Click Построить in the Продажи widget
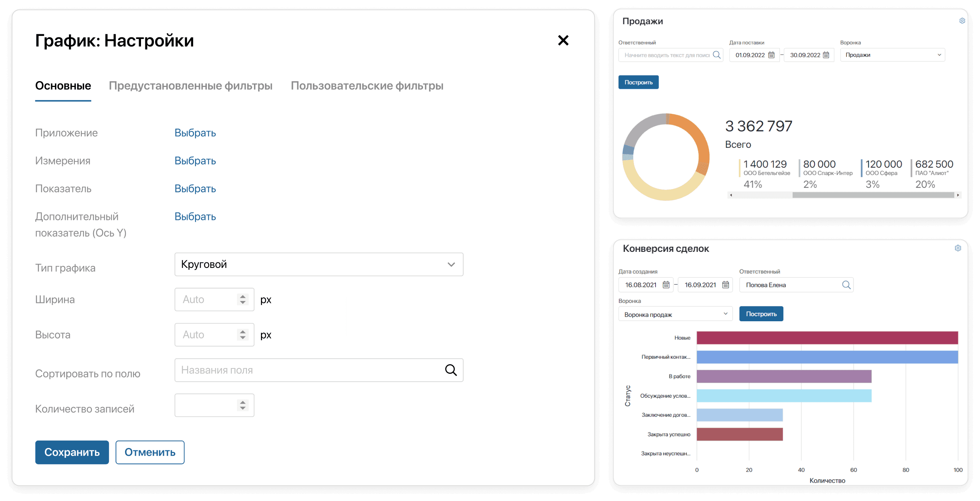Image resolution: width=980 pixels, height=501 pixels. (638, 82)
